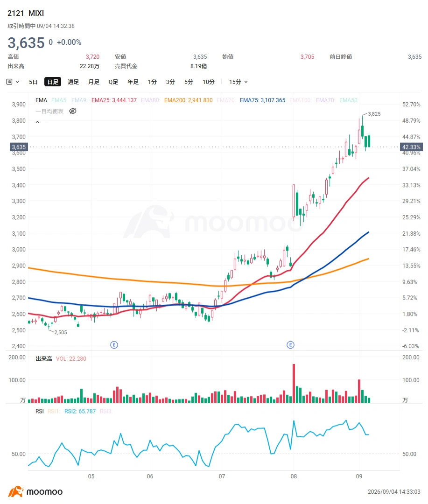Expand the 15分 interval dropdown
Screen dimensions: 428x504
click(x=239, y=82)
